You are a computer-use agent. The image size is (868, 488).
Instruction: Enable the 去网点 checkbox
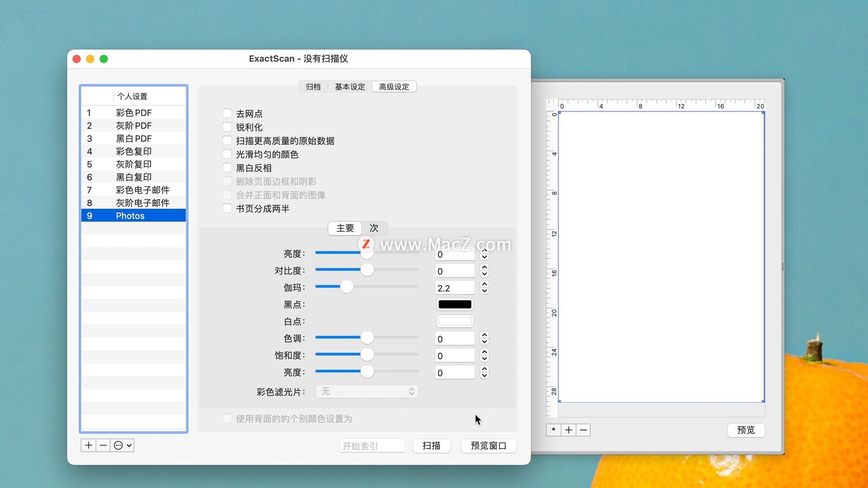click(227, 113)
